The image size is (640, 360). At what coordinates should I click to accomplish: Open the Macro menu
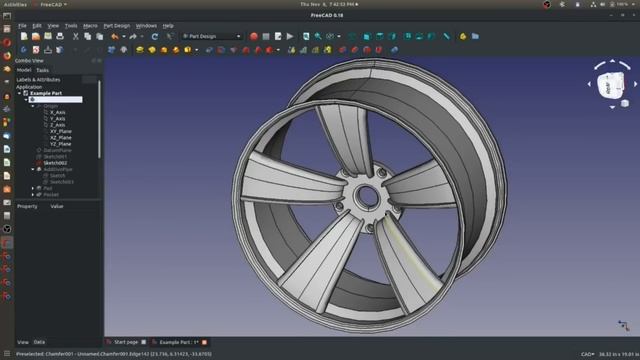pyautogui.click(x=90, y=26)
